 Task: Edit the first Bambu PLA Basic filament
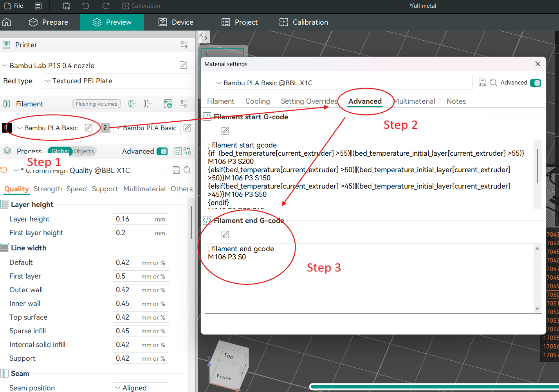(89, 128)
